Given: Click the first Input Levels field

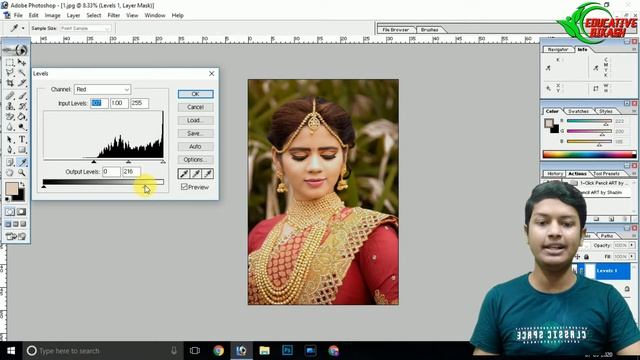Looking at the screenshot, I should (x=99, y=103).
